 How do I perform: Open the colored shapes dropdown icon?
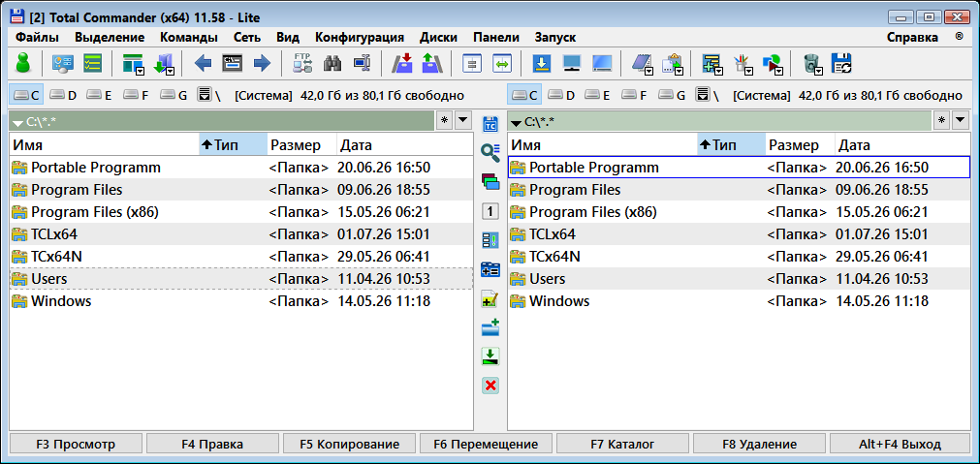[x=774, y=64]
